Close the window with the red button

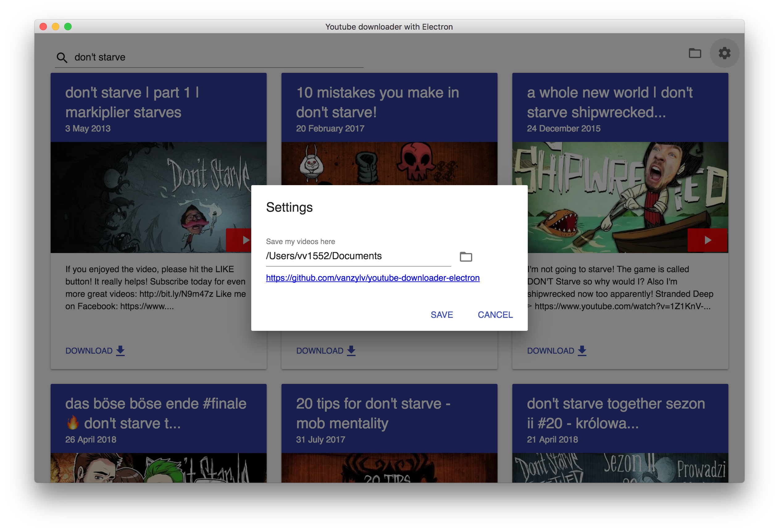point(43,27)
